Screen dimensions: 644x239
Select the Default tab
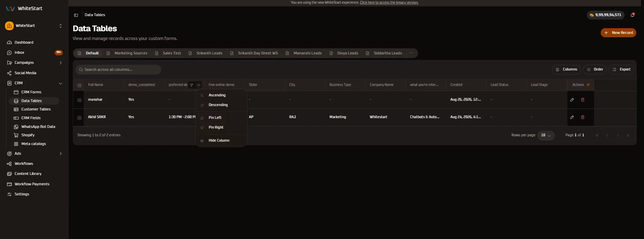[88, 53]
